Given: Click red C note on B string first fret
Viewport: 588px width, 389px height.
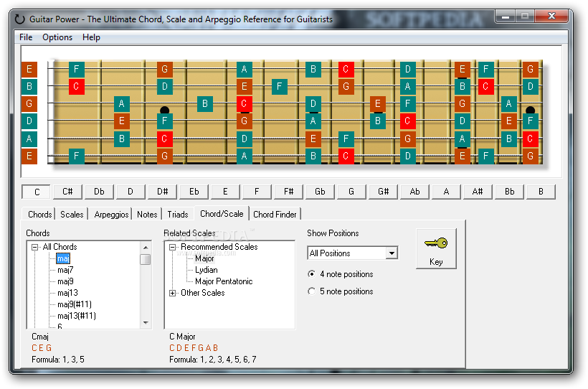Looking at the screenshot, I should (77, 86).
